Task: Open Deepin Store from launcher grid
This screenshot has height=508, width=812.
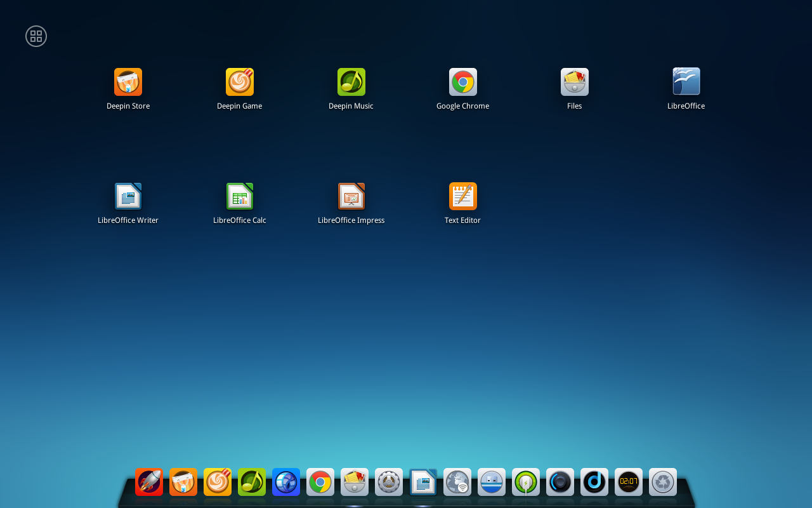Action: pyautogui.click(x=128, y=82)
